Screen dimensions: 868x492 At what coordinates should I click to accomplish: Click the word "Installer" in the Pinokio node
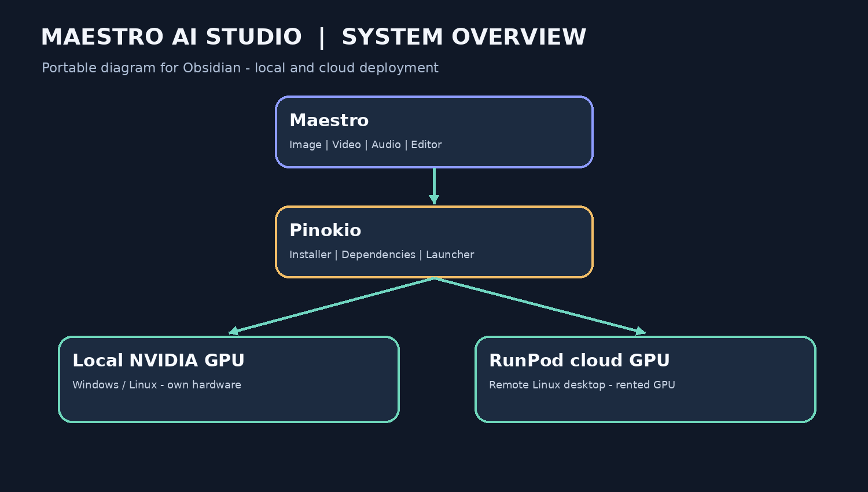pos(310,255)
